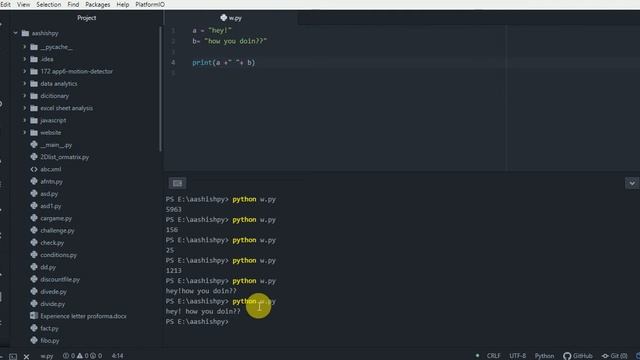This screenshot has width=640, height=360.
Task: Open afntn.py from the project tree
Action: [51, 182]
